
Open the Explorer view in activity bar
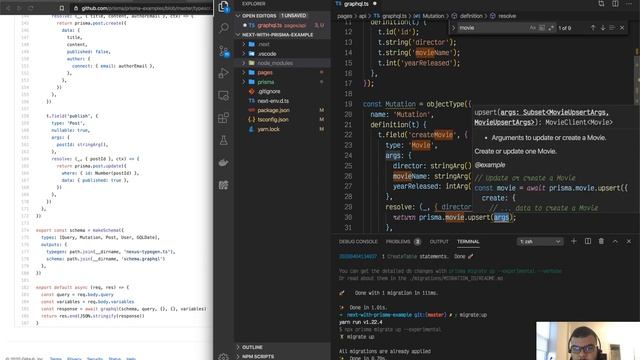tap(224, 6)
